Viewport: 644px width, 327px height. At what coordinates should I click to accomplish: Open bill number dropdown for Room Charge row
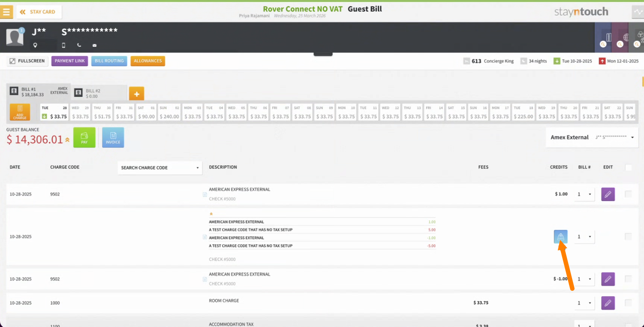click(x=584, y=303)
